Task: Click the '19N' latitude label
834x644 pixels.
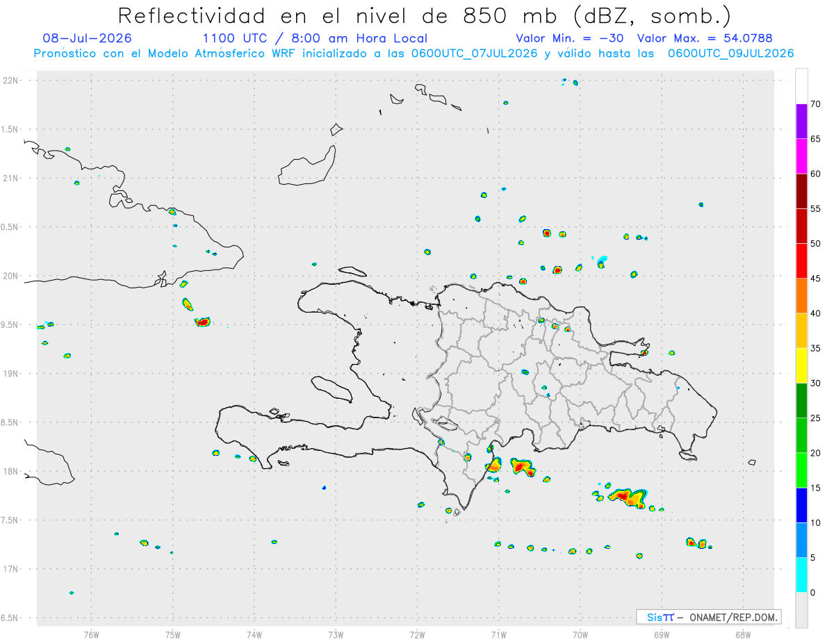Action: pos(12,374)
